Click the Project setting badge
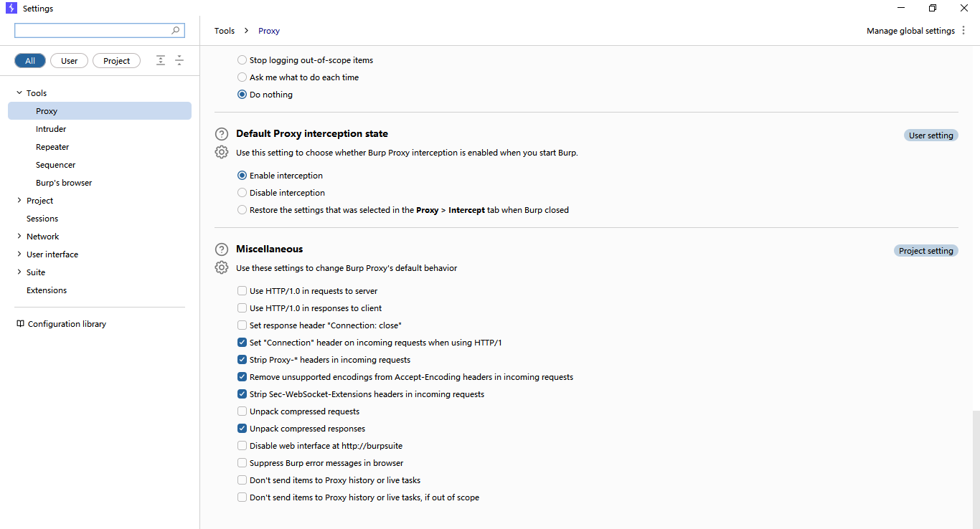 coord(926,251)
